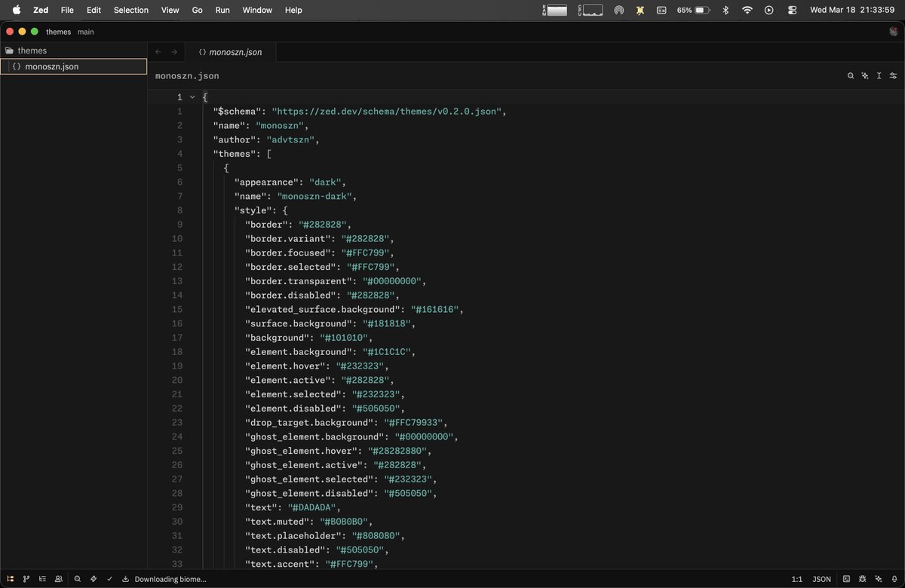Select monoszn.json in the project tree

pyautogui.click(x=74, y=66)
